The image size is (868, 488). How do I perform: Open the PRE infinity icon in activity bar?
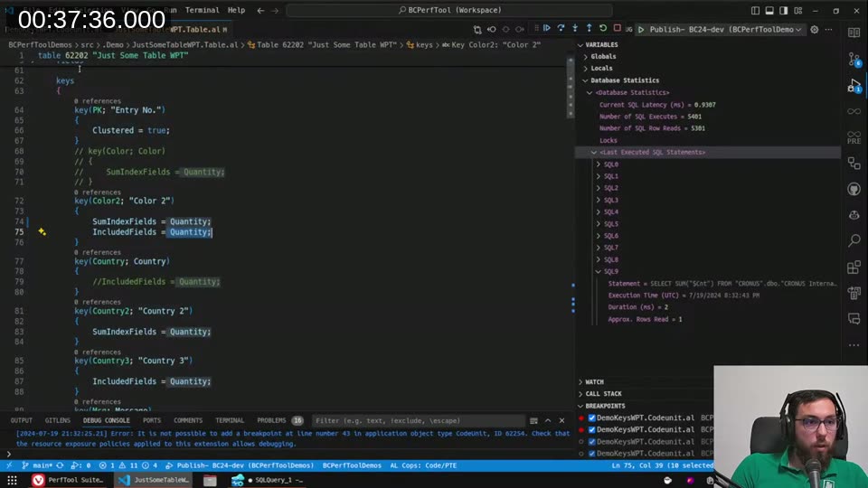[x=854, y=137]
